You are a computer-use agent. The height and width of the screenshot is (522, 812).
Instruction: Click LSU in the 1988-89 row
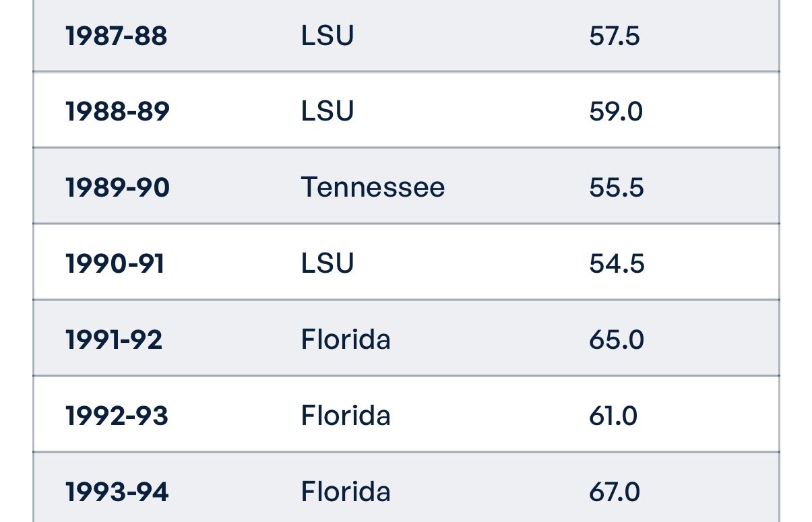pos(327,111)
